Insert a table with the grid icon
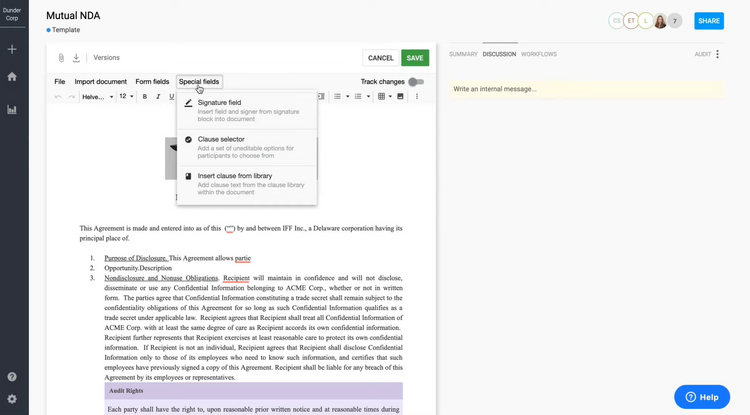Image resolution: width=750 pixels, height=415 pixels. pyautogui.click(x=381, y=97)
